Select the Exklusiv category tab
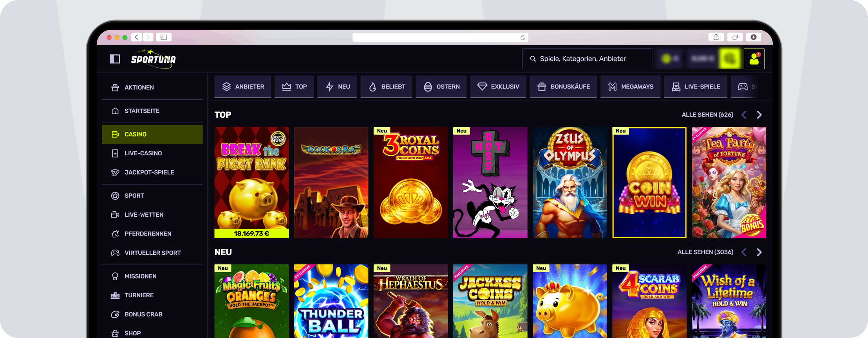868x338 pixels. tap(498, 86)
